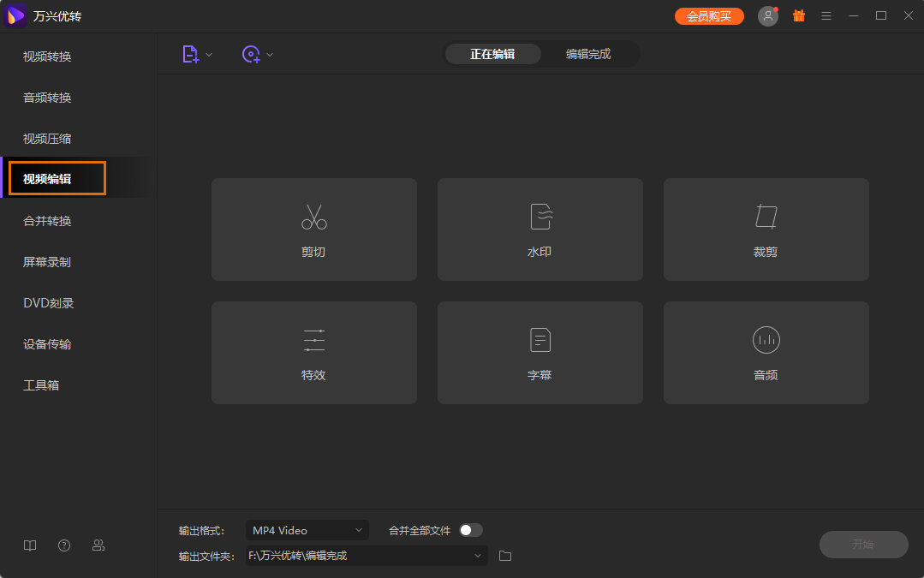Open the 剪切 trim tool

(313, 229)
